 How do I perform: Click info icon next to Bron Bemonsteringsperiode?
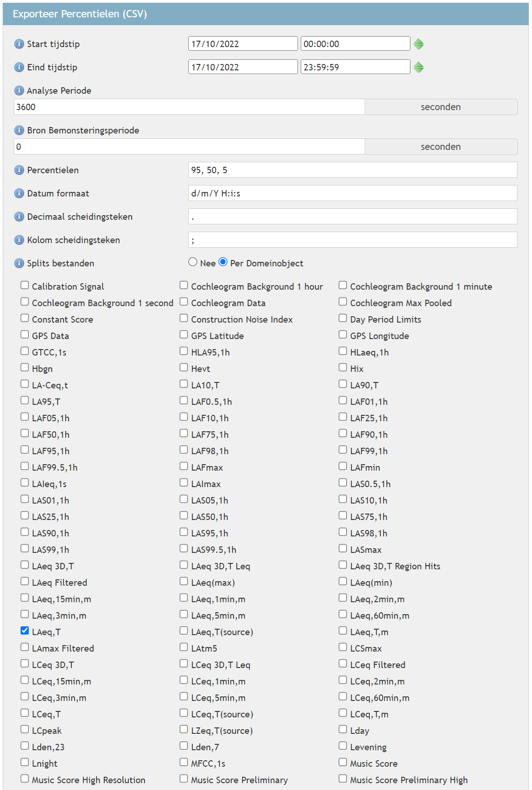[x=19, y=130]
